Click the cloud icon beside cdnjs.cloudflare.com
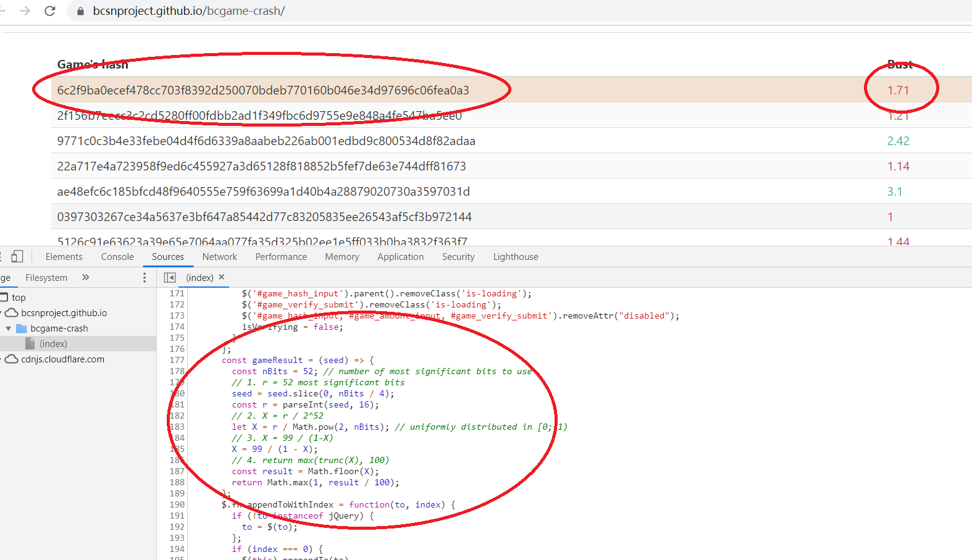This screenshot has height=560, width=972. pos(11,359)
